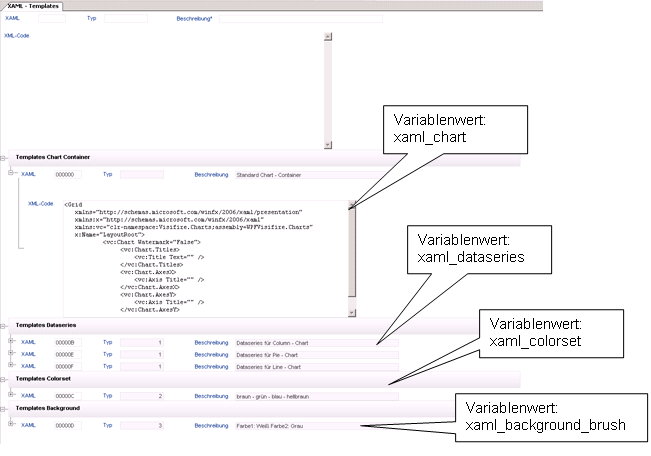The height and width of the screenshot is (456, 651).
Task: Click the Typ field in the 00000B row
Action: click(x=142, y=343)
